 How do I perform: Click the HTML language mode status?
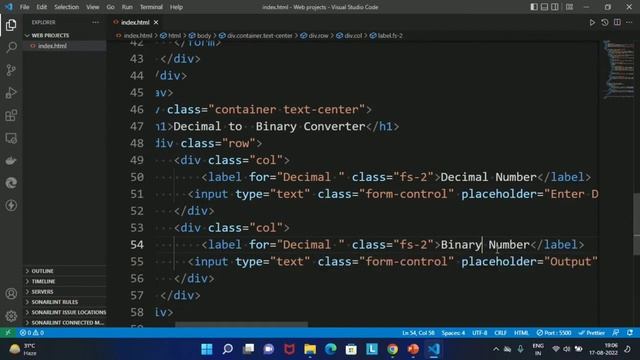coord(521,333)
